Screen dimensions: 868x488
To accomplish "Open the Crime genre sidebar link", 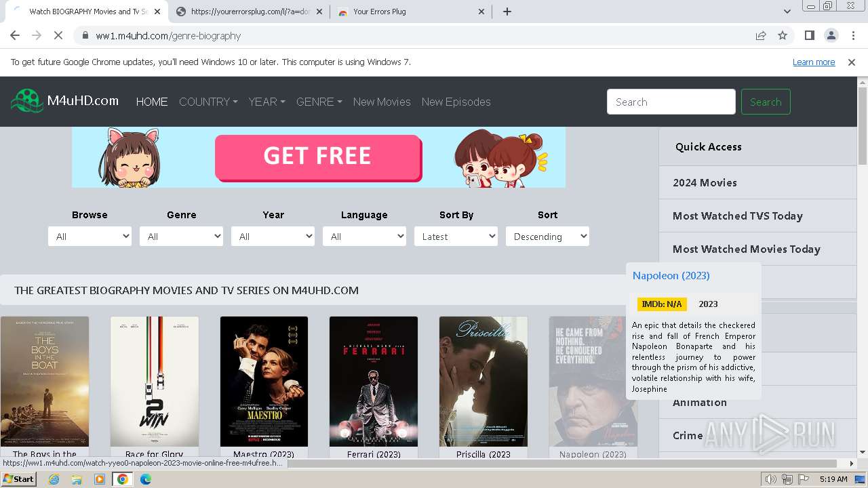I will (x=688, y=435).
